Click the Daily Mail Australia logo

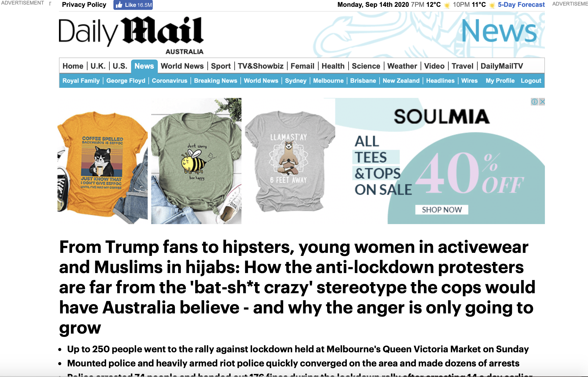[131, 35]
